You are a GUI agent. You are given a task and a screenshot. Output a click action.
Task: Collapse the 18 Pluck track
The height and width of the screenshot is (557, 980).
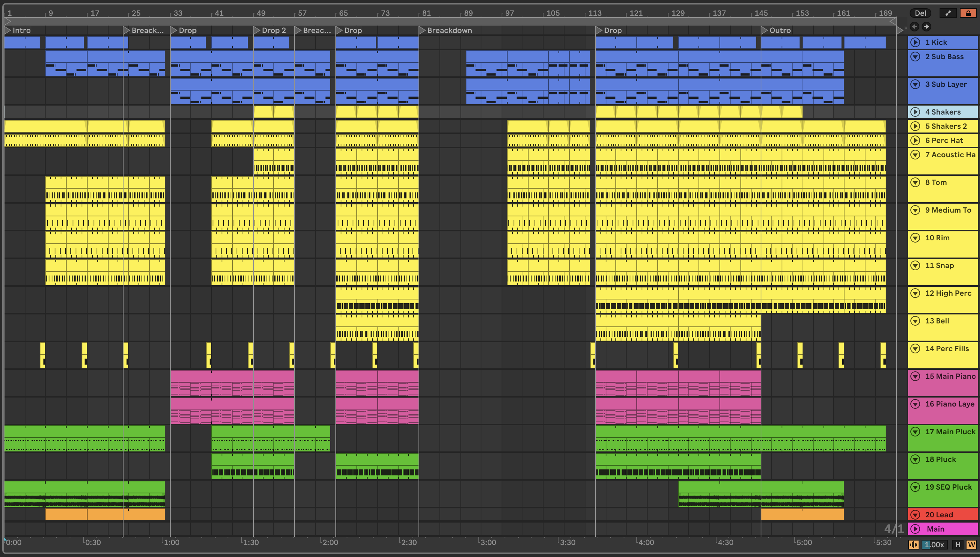tap(915, 459)
